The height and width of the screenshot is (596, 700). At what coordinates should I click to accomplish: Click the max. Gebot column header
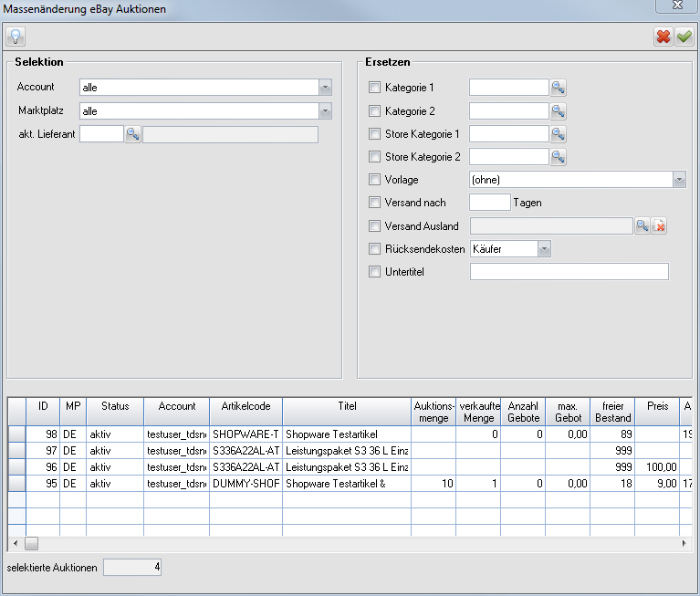[568, 412]
